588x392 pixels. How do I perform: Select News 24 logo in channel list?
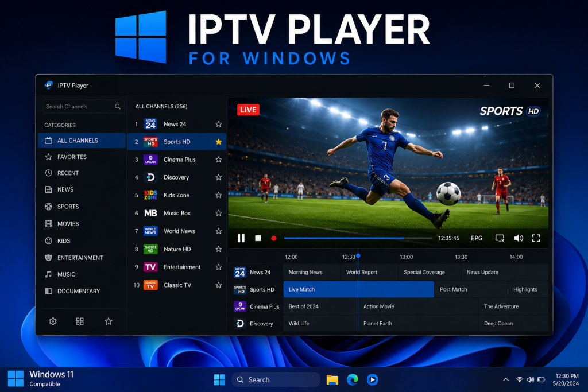[150, 124]
